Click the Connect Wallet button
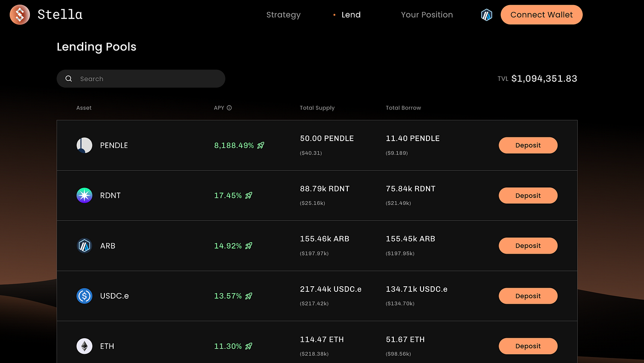This screenshot has width=644, height=363. (x=541, y=15)
